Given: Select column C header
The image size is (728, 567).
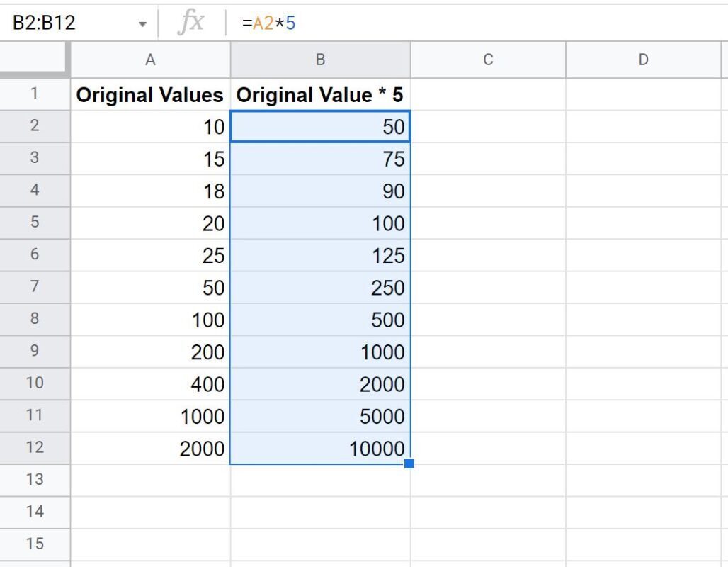Looking at the screenshot, I should coord(488,60).
